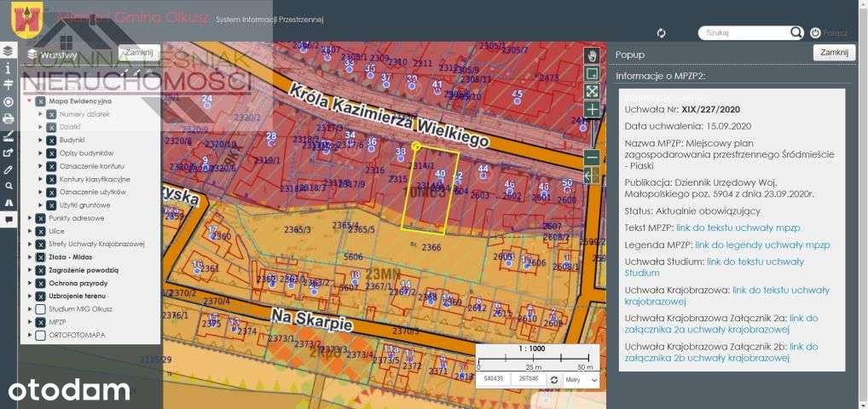The image size is (868, 409).
Task: Click the info icon in left sidebar
Action: [x=9, y=68]
